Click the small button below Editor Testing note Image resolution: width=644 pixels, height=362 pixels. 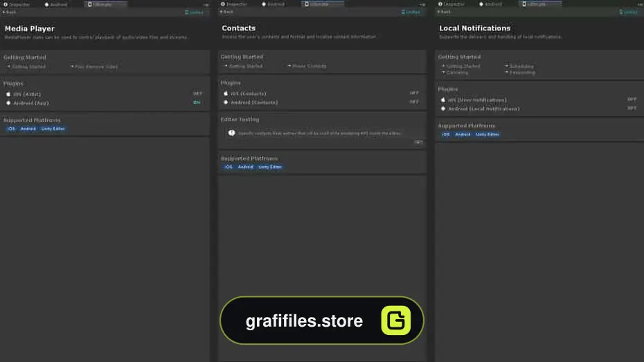[418, 143]
